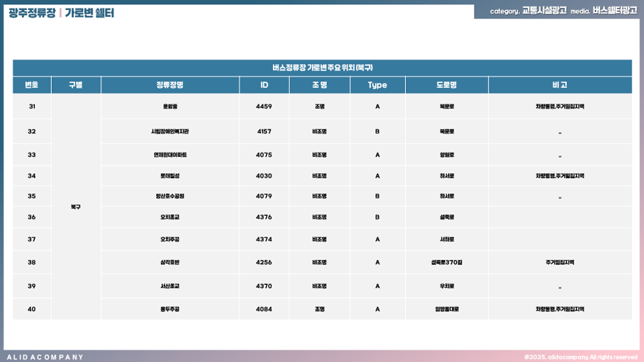Click the ID column header
The image size is (644, 362).
point(264,85)
